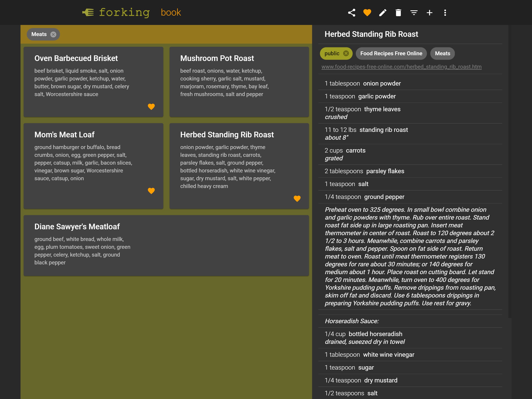
Task: Click the book title text in header
Action: point(171,12)
